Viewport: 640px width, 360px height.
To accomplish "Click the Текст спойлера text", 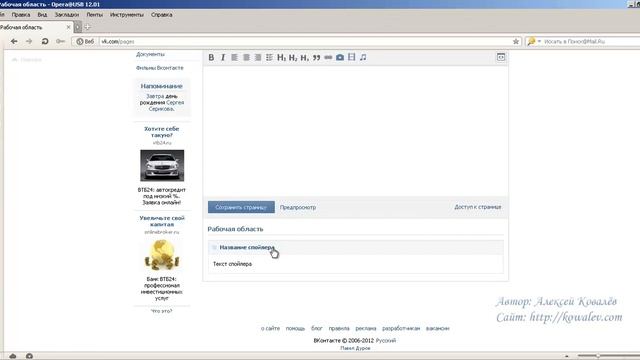I will (x=232, y=264).
